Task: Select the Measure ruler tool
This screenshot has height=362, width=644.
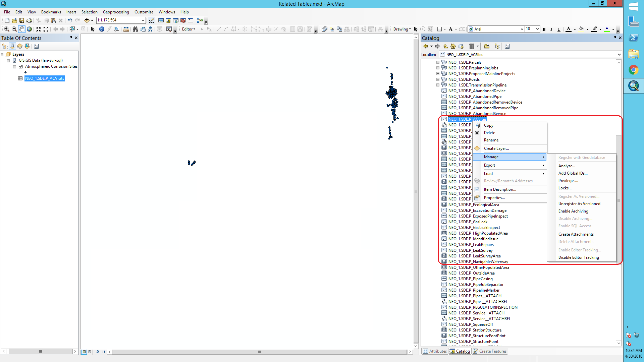Action: (126, 29)
